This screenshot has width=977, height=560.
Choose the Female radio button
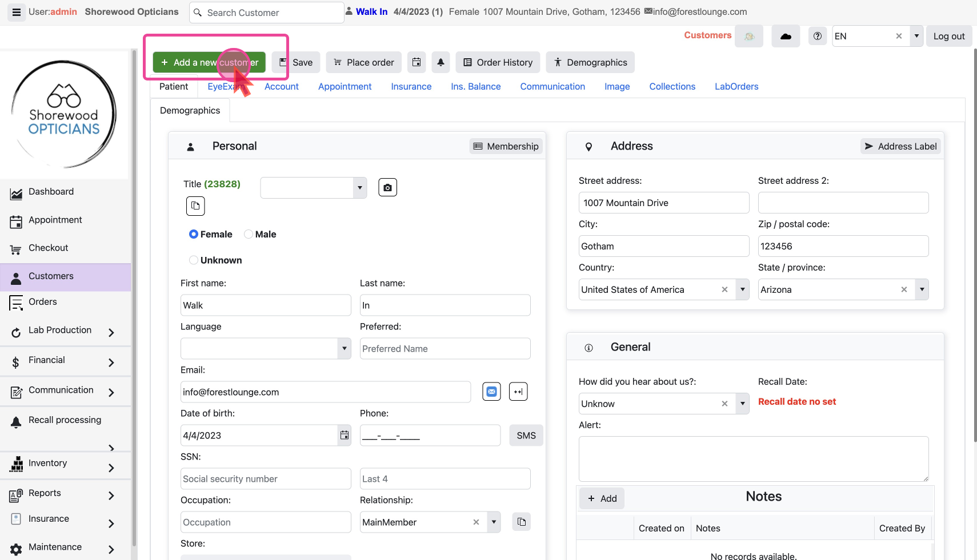(194, 234)
